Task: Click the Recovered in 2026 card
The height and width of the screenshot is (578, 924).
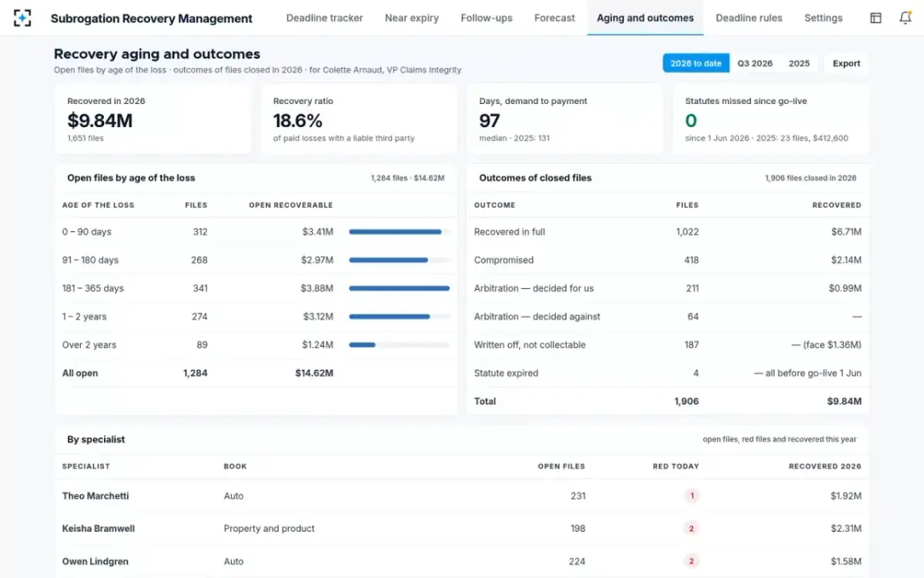Action: click(x=153, y=119)
